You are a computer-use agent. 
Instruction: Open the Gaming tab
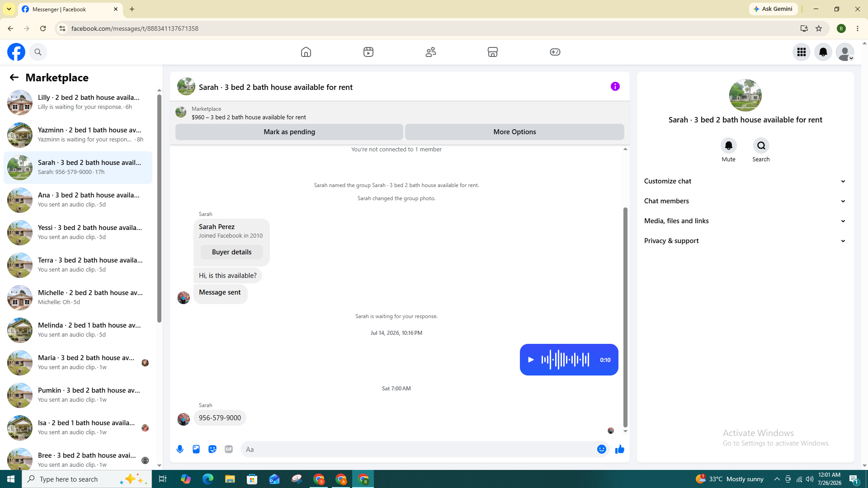pos(555,52)
